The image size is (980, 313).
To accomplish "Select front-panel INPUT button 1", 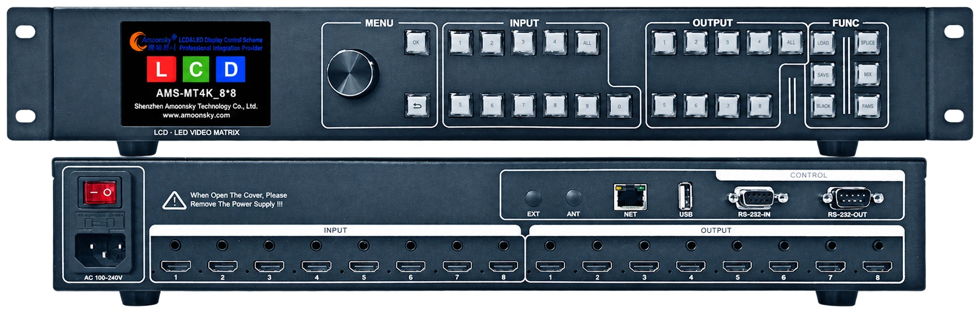I will [x=460, y=43].
